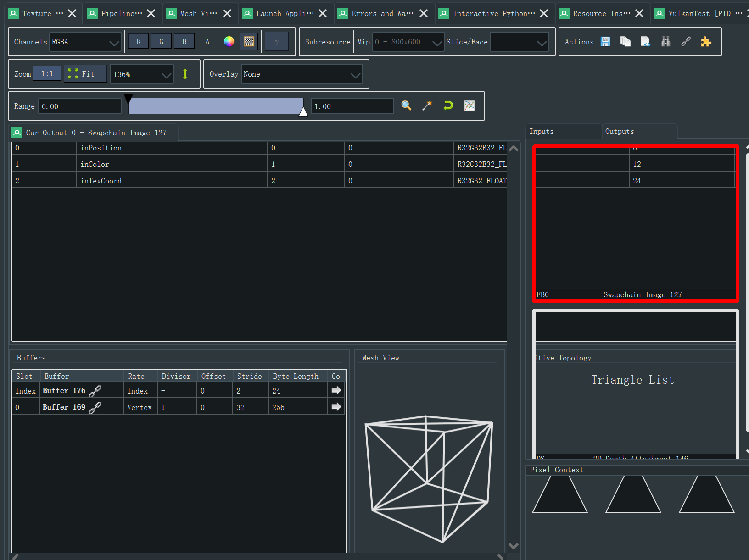Switch to Interactive Python tab
Screen dimensions: 749x560
[x=494, y=13]
